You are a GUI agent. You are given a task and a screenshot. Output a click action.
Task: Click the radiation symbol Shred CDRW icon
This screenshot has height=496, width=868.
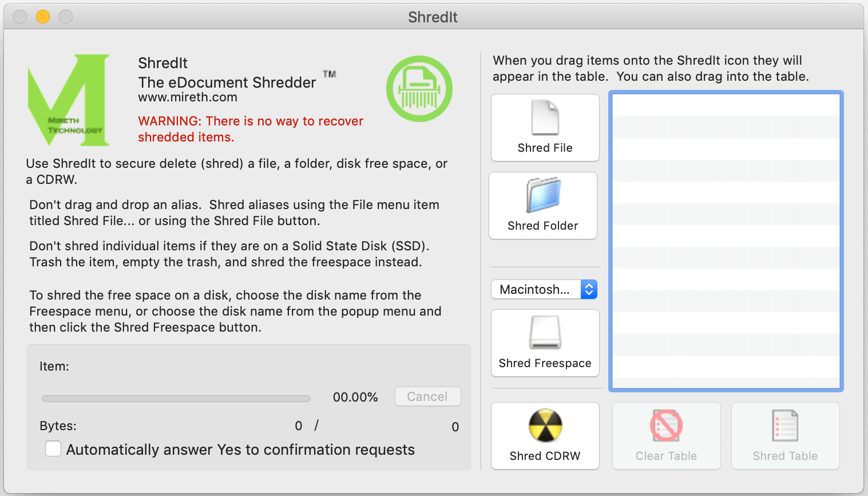[x=545, y=426]
